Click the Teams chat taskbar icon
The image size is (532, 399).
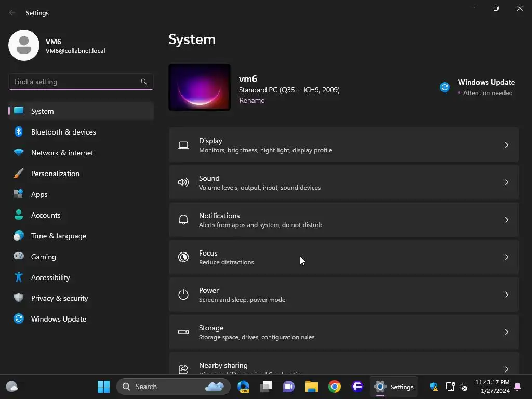[289, 387]
